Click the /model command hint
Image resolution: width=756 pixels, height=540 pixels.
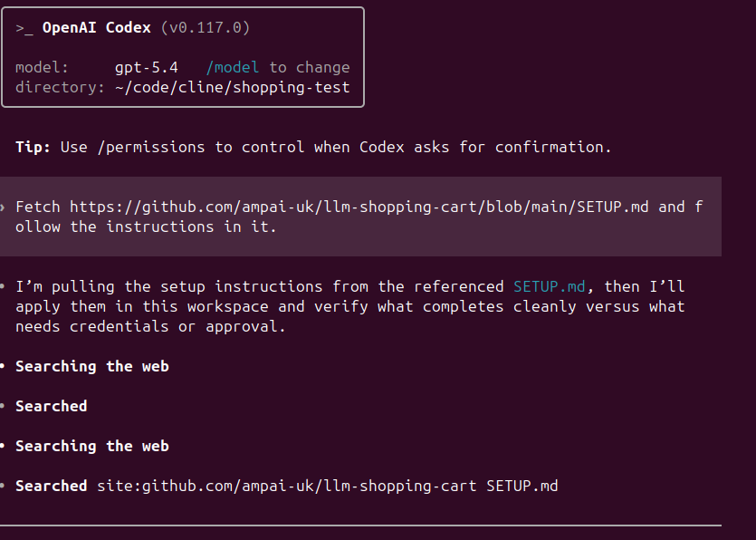233,67
